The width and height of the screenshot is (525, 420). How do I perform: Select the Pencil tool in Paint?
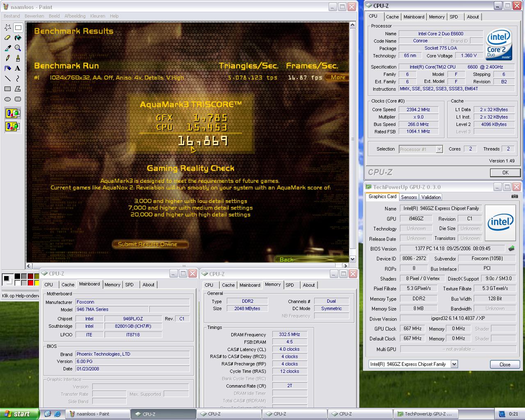[8, 58]
